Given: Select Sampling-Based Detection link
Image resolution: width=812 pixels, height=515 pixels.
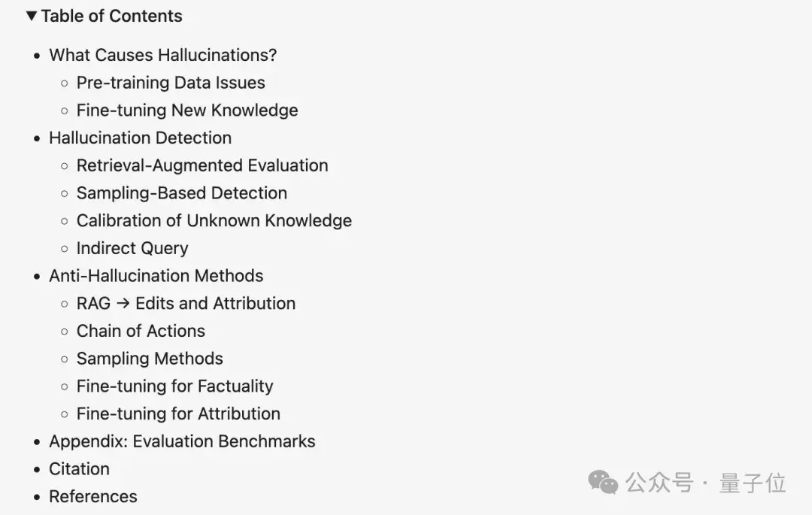Looking at the screenshot, I should tap(182, 193).
